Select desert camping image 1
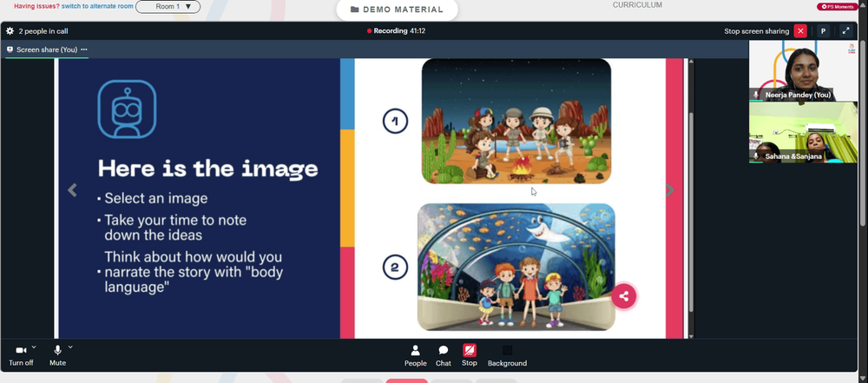Viewport: 868px width, 383px height. pos(516,122)
